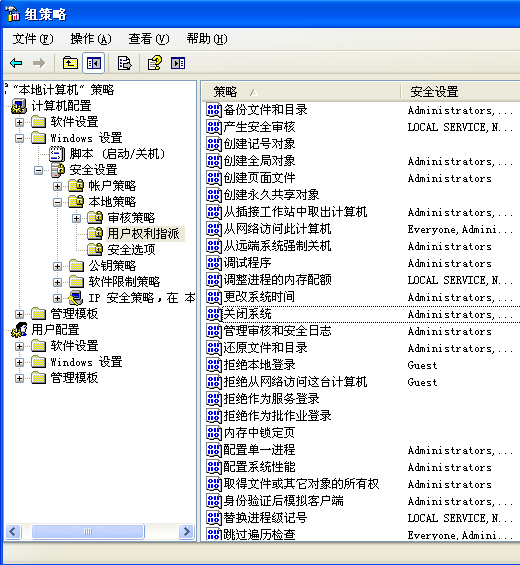Screen dimensions: 520x565
Task: Expand 软件设置 under 计算机配置
Action: click(x=19, y=122)
